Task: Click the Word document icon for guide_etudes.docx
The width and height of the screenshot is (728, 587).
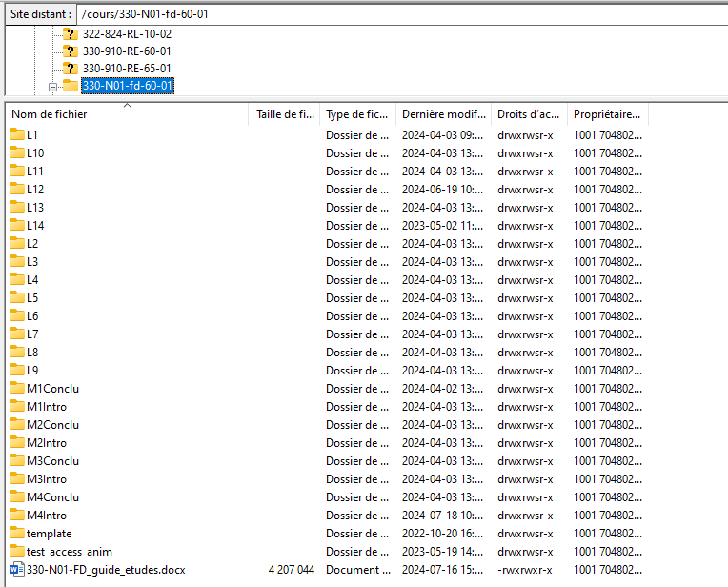Action: pos(17,570)
